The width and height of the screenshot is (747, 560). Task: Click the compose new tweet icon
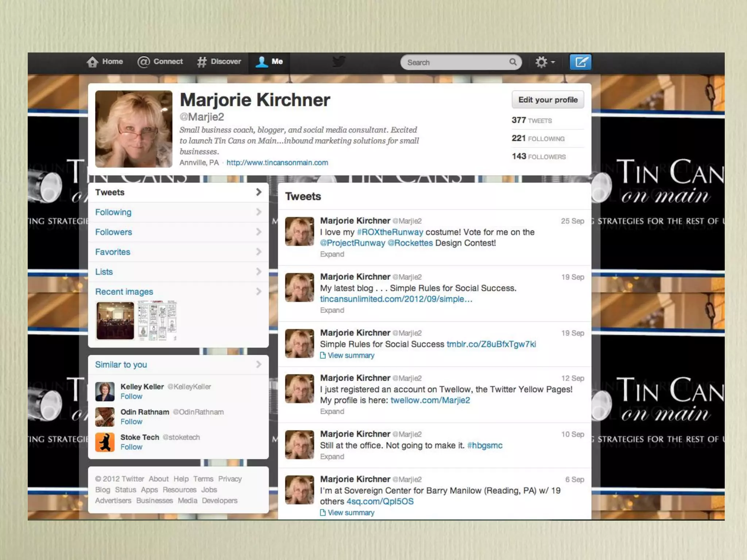(580, 62)
